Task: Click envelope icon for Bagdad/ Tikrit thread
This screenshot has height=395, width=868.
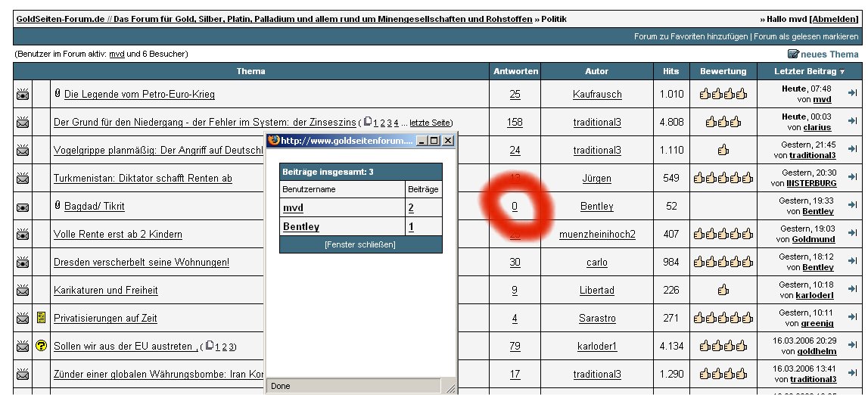Action: (x=23, y=207)
